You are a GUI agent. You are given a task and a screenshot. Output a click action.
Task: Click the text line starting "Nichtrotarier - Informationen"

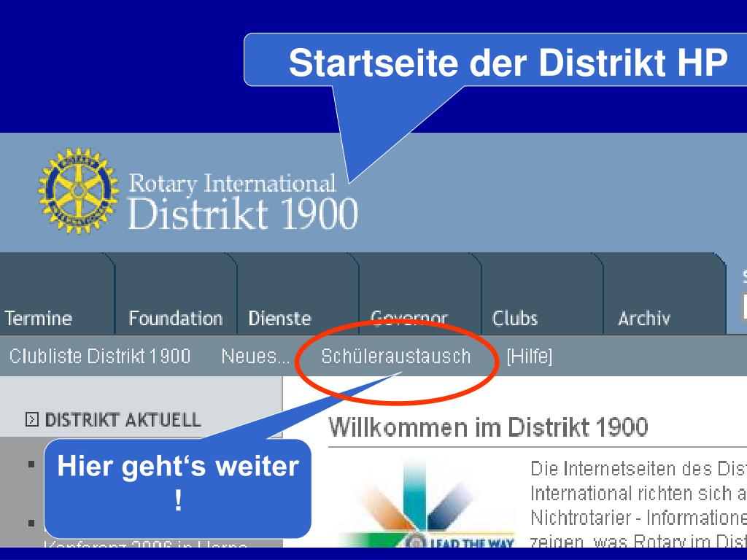(638, 518)
